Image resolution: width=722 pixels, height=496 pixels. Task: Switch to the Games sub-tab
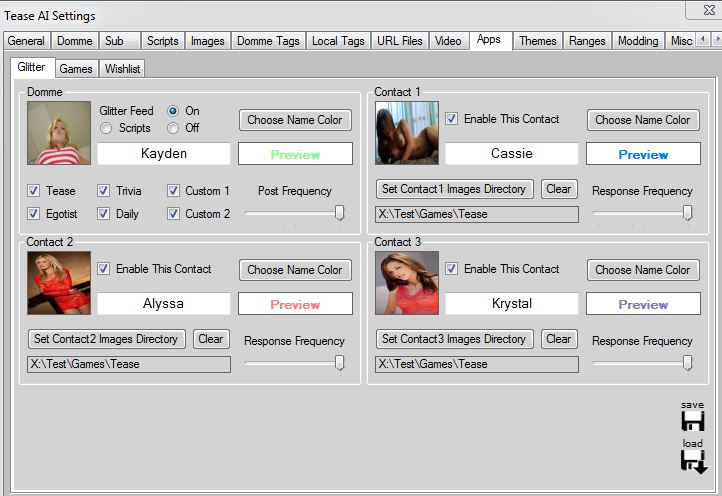coord(76,69)
